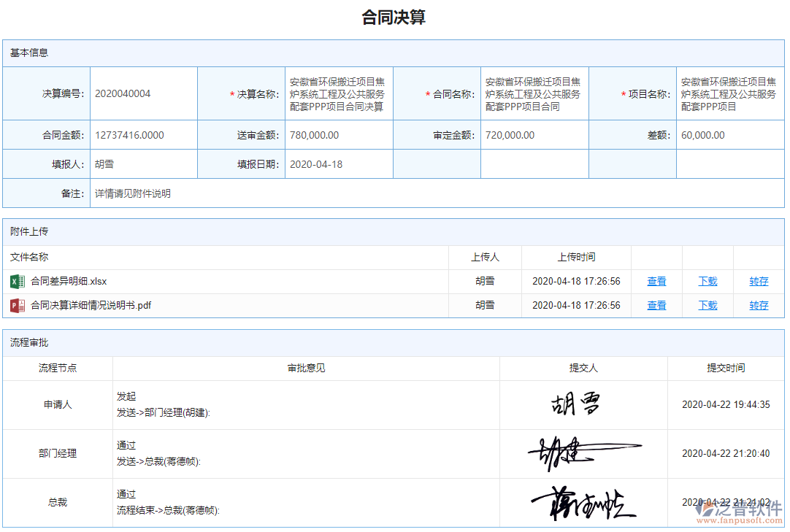Click 胡雪's signature in 申请人 row
Screen dimensions: 790x532
coord(576,404)
